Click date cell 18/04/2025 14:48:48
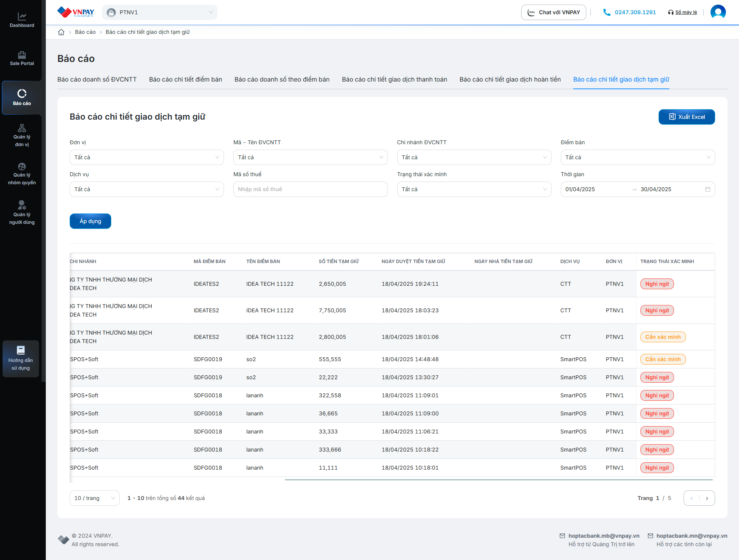The image size is (739, 560). pos(410,359)
